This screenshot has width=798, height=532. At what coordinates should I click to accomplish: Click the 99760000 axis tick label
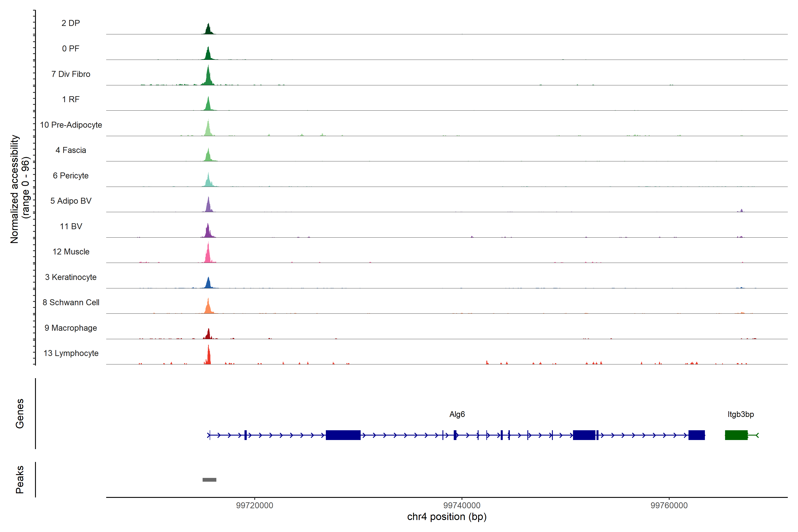(669, 505)
